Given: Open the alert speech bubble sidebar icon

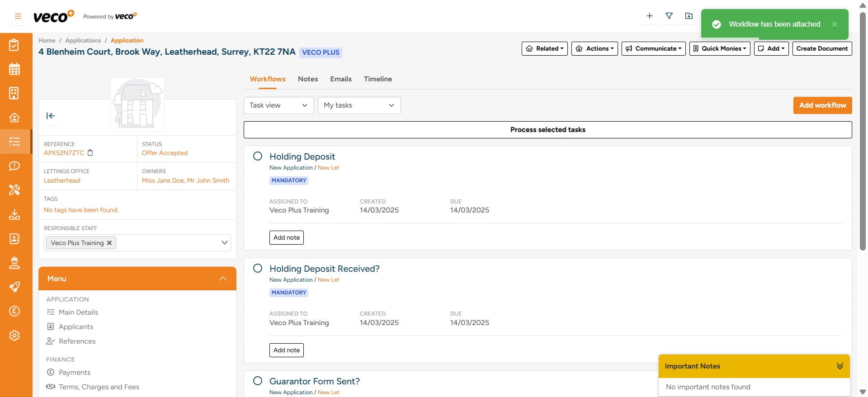Looking at the screenshot, I should click(x=14, y=166).
